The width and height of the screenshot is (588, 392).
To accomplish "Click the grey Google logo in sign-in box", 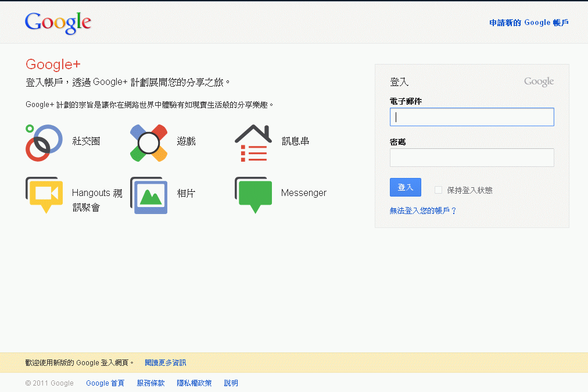I will pyautogui.click(x=539, y=81).
